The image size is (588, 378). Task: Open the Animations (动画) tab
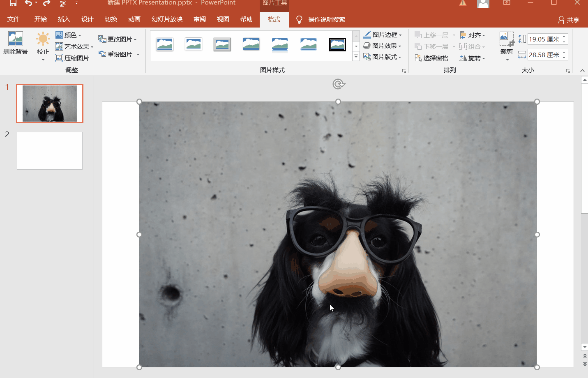(x=134, y=19)
